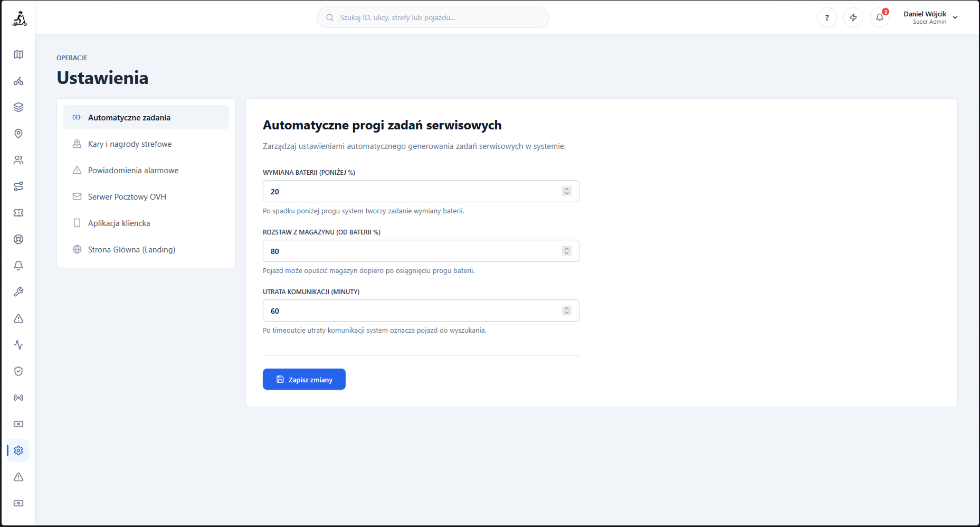Open the wrench maintenance sidebar icon
Screen dimensions: 980x527
[18, 292]
